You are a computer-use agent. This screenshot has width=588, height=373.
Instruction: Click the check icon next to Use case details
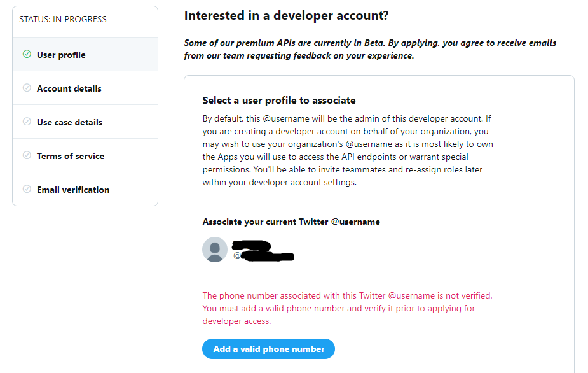click(x=27, y=122)
